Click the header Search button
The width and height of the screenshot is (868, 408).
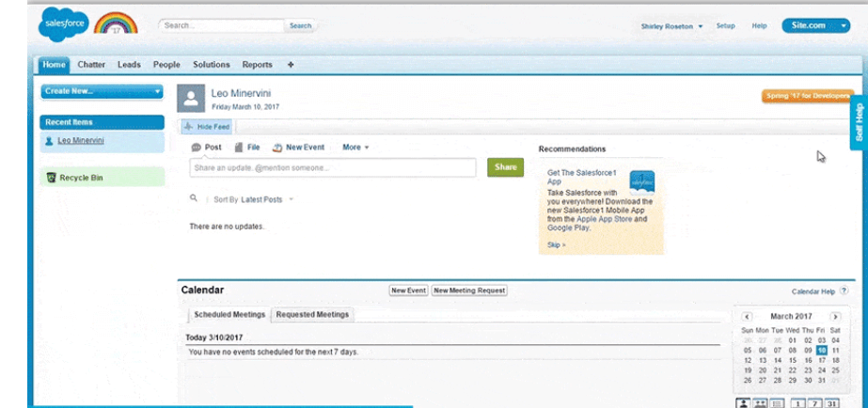pyautogui.click(x=301, y=25)
